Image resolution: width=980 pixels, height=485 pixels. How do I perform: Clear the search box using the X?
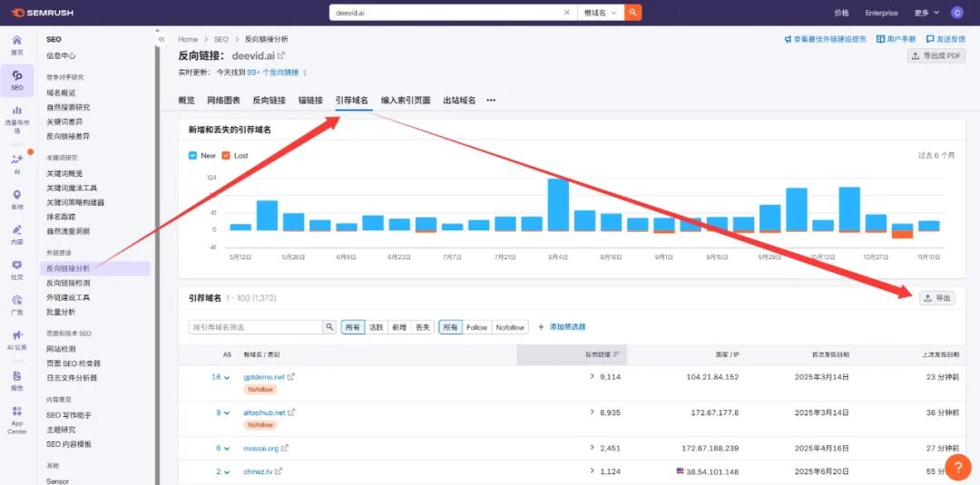(x=567, y=13)
